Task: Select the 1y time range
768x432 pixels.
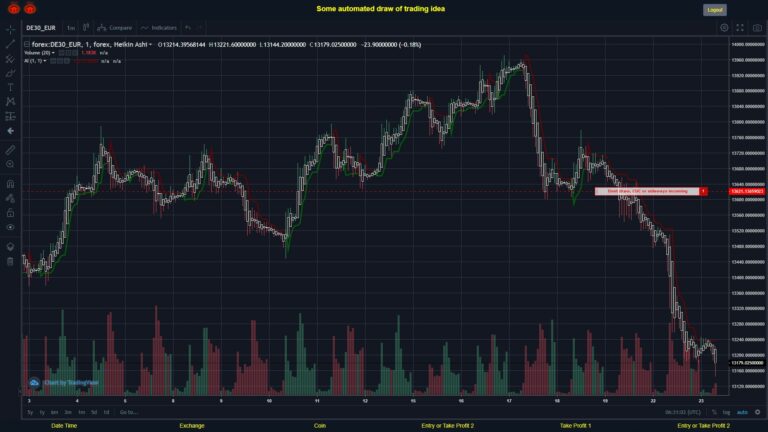Action: tap(42, 412)
